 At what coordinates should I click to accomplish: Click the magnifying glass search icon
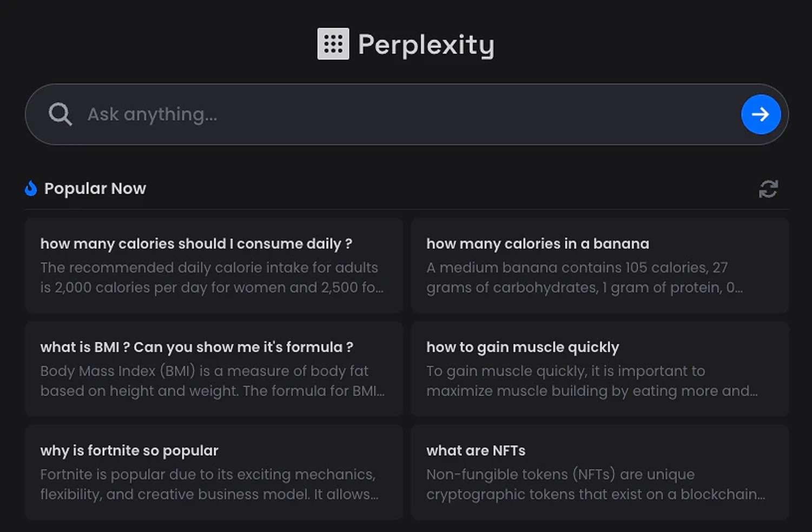[60, 114]
